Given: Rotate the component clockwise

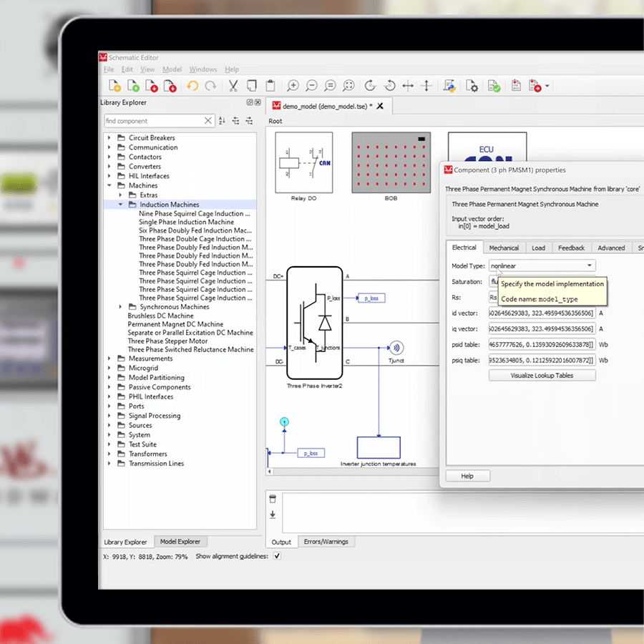Looking at the screenshot, I should (x=370, y=86).
